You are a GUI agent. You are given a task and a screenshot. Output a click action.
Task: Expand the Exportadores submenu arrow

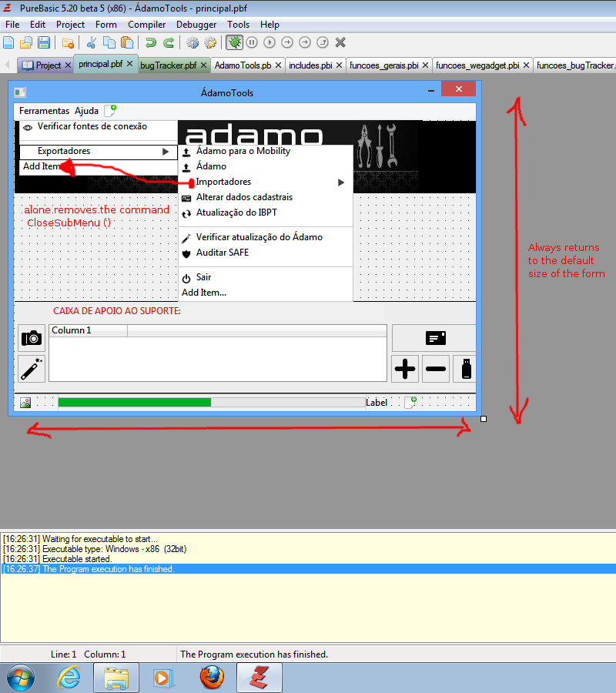click(x=166, y=152)
